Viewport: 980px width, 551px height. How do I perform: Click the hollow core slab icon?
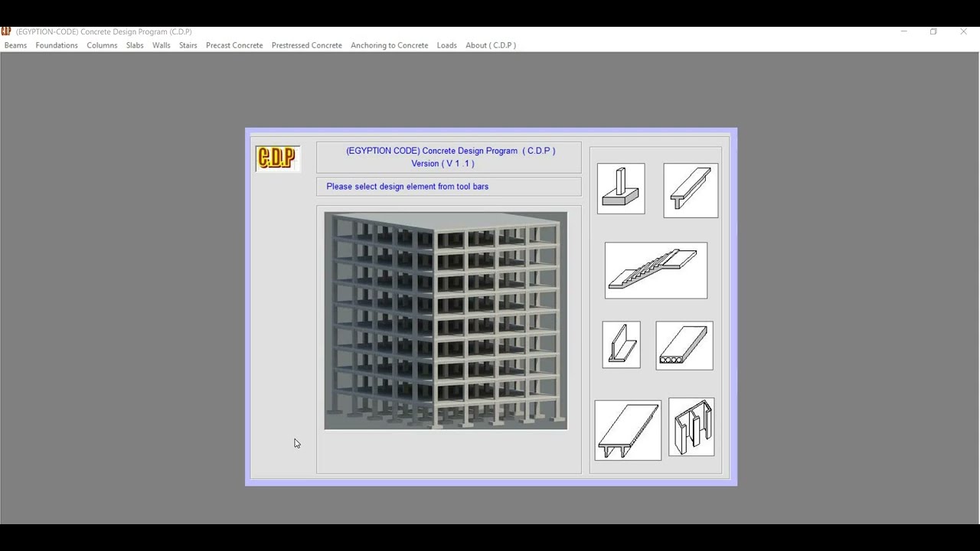click(684, 346)
